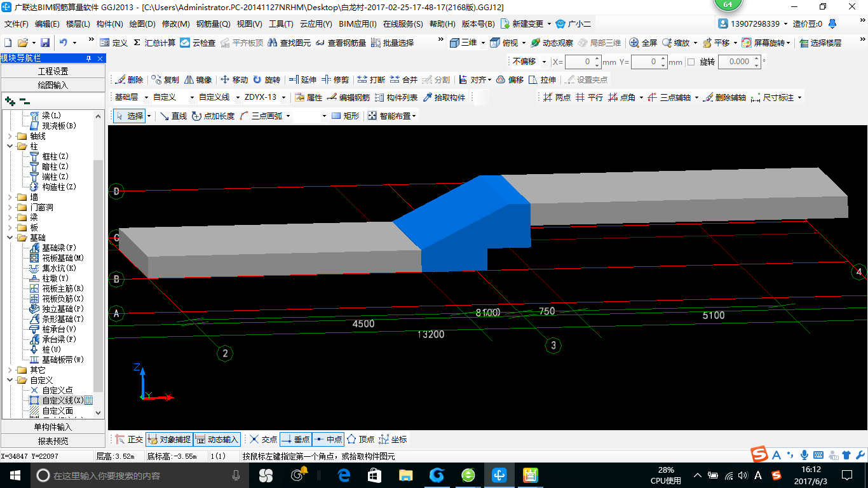Toggle 对象捕捉 object snap
The height and width of the screenshot is (488, 868).
click(x=169, y=439)
